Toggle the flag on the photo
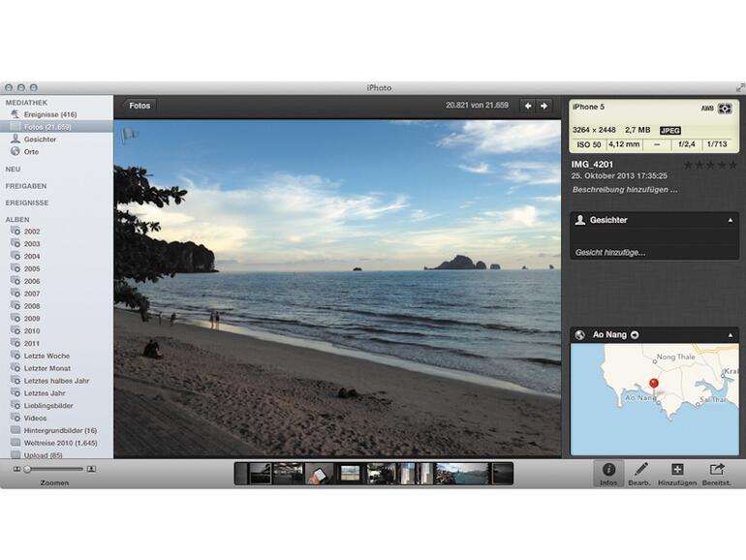Image resolution: width=746 pixels, height=560 pixels. [130, 135]
